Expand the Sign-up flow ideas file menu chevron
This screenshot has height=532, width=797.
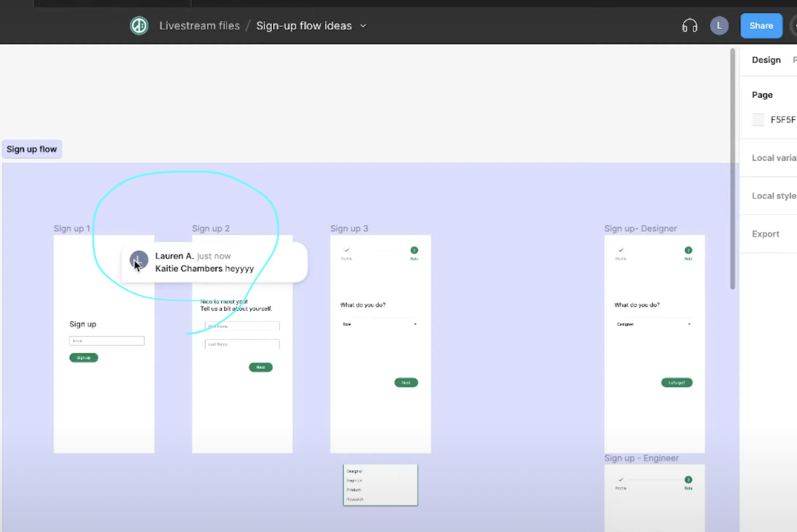point(363,26)
